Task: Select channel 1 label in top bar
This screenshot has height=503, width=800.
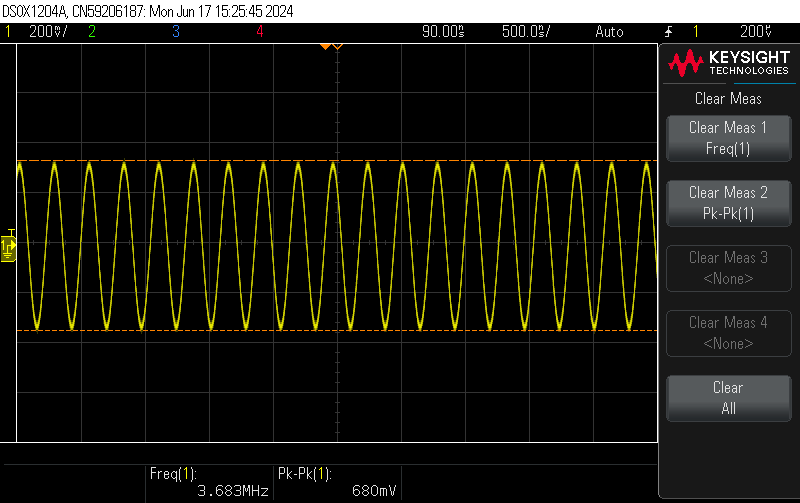Action: point(8,32)
